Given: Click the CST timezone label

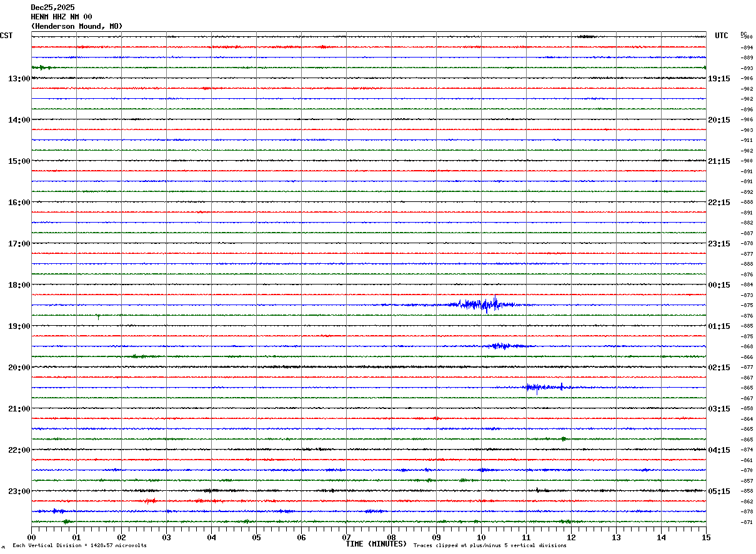Looking at the screenshot, I should pos(6,36).
